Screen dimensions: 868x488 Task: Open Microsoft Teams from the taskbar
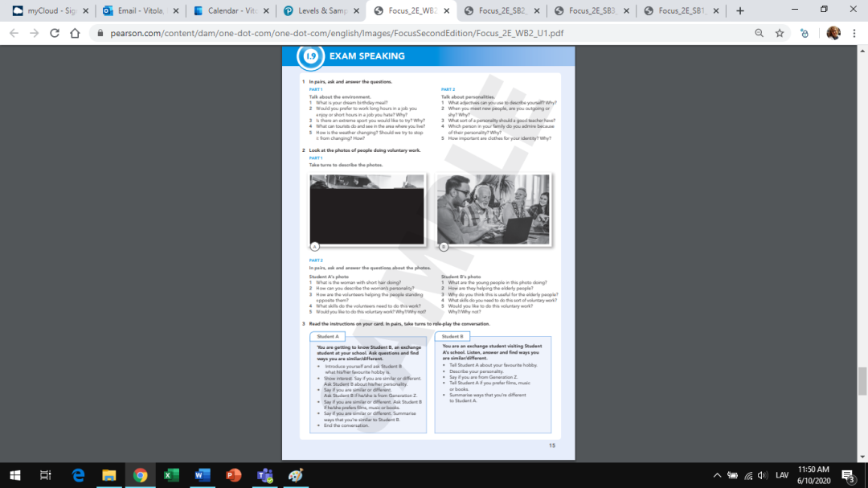pyautogui.click(x=264, y=475)
